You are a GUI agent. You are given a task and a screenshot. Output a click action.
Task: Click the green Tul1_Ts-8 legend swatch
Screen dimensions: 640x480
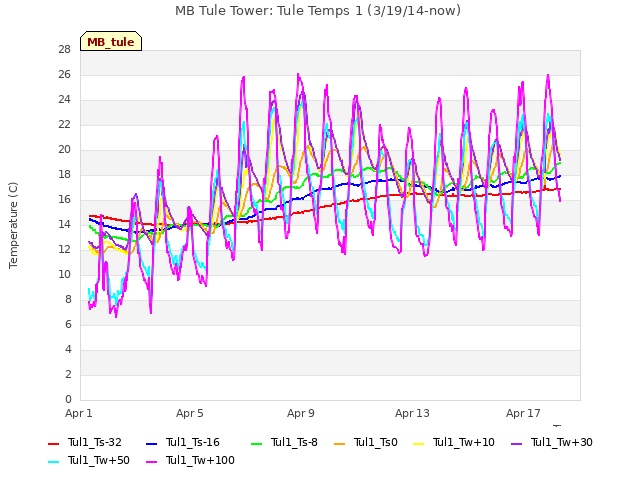(256, 443)
